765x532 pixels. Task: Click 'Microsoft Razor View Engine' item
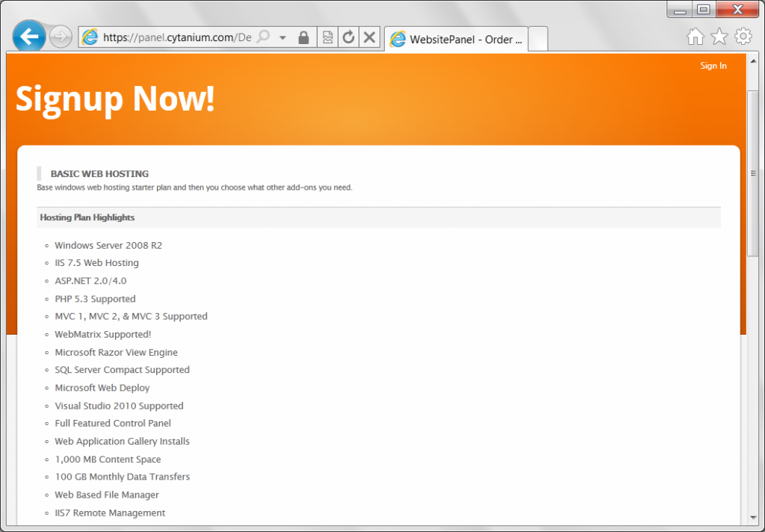pyautogui.click(x=116, y=353)
